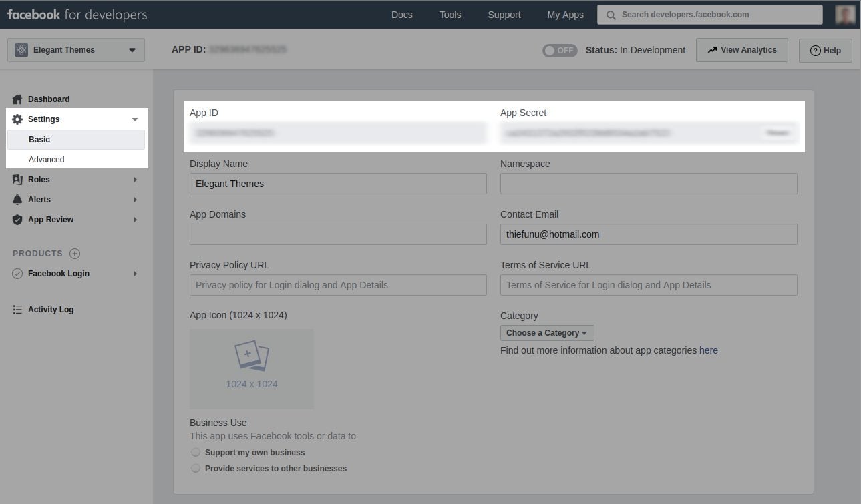Click the App Review shield icon
This screenshot has width=861, height=504.
[x=18, y=219]
